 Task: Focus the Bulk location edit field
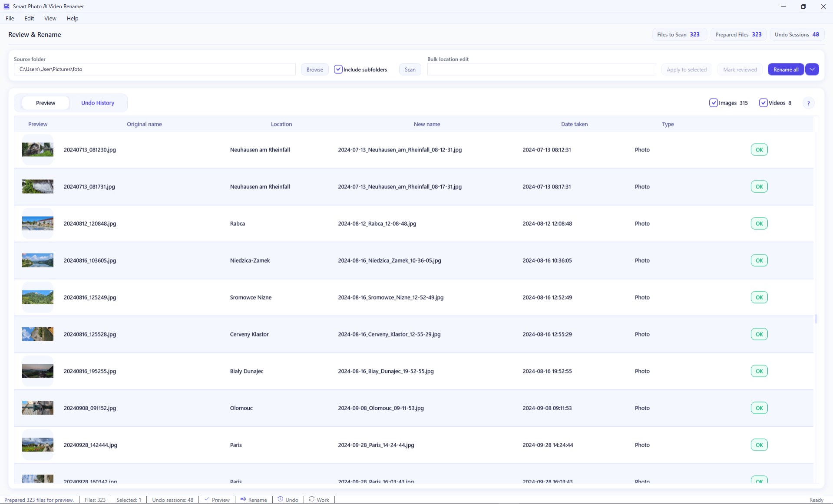542,69
